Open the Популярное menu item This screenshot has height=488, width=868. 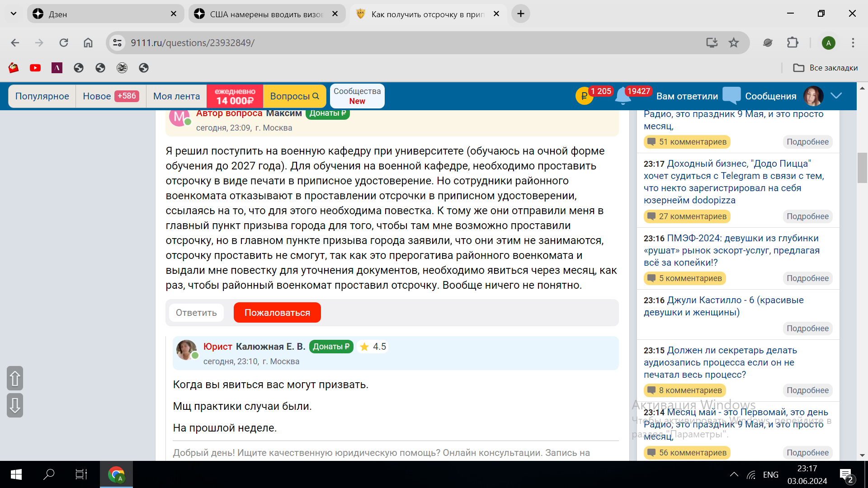(42, 96)
